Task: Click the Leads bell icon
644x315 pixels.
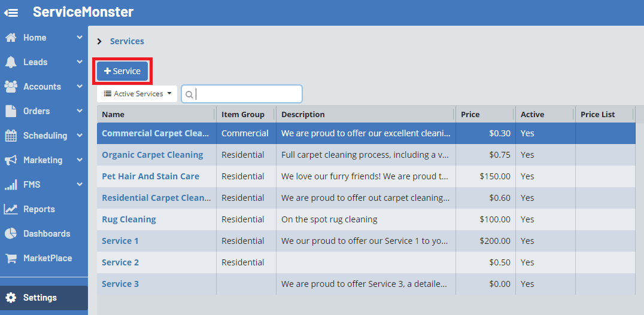Action: (x=11, y=62)
